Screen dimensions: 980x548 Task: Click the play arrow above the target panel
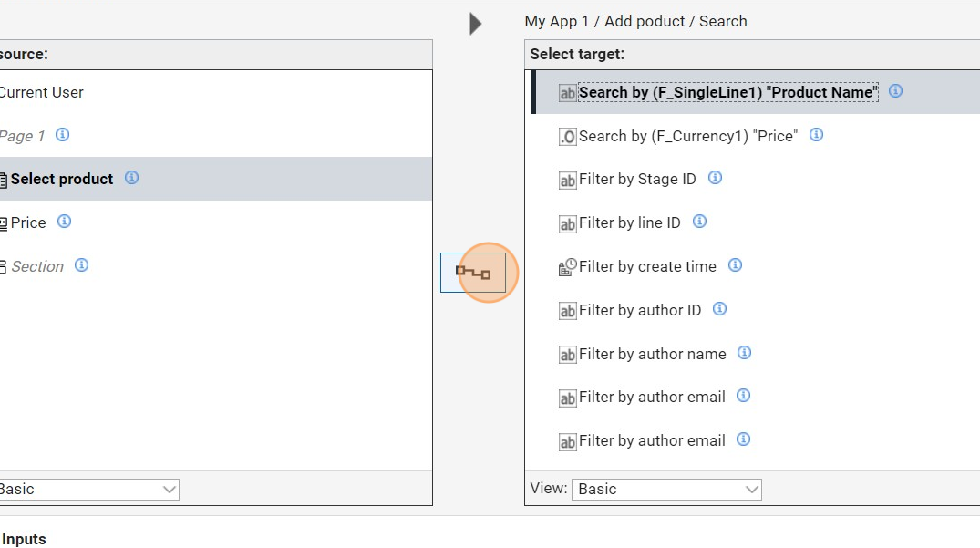[x=475, y=24]
